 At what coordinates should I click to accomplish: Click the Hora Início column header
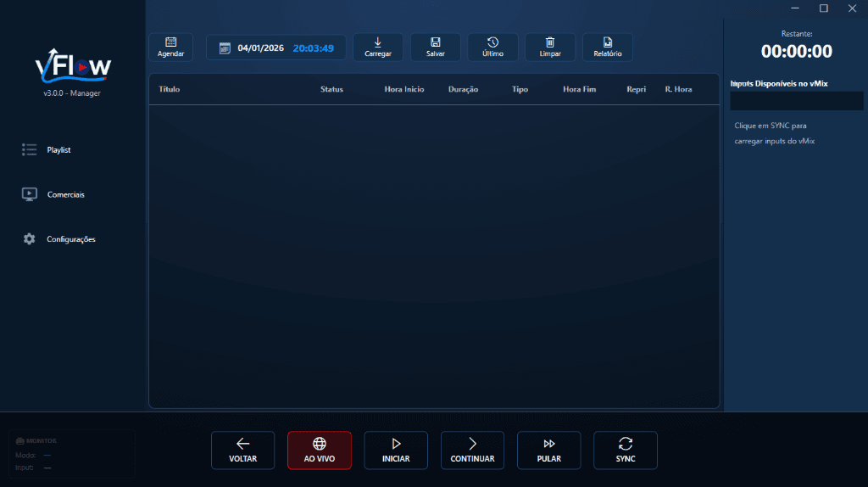pyautogui.click(x=403, y=89)
